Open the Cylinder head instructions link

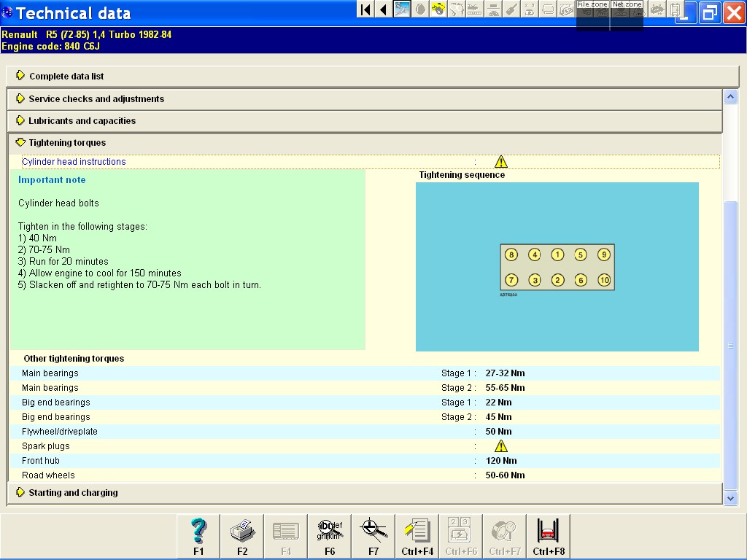pyautogui.click(x=74, y=162)
